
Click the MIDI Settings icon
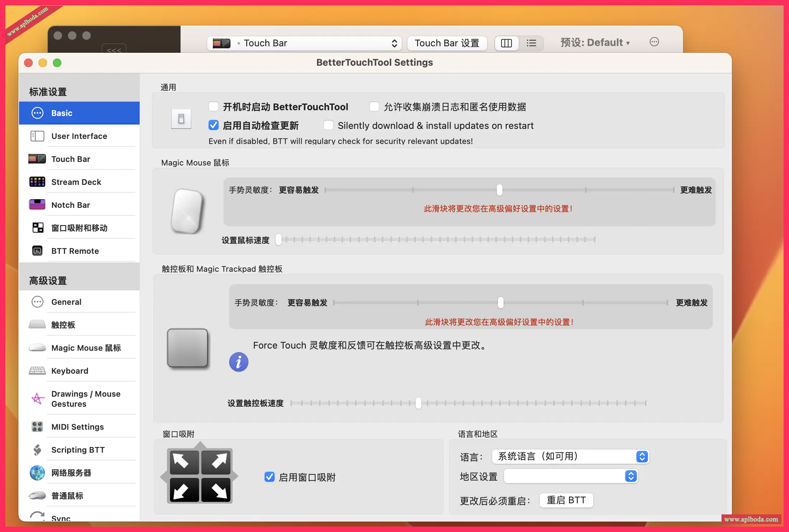coord(37,426)
